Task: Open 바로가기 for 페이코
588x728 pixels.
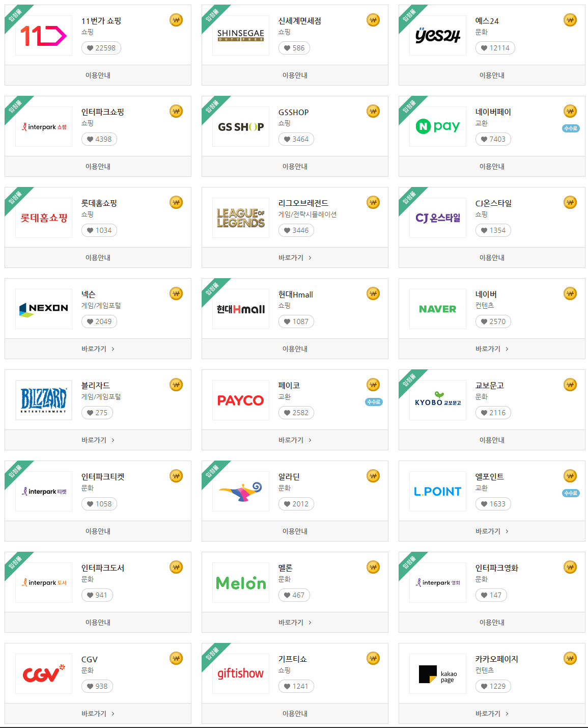Action: click(x=295, y=440)
